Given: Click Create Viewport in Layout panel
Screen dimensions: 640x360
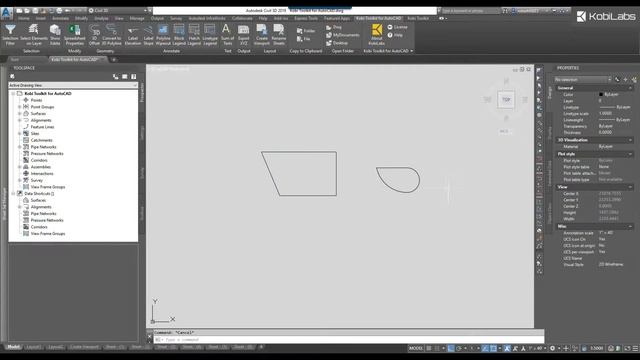Looking at the screenshot, I should [x=262, y=34].
